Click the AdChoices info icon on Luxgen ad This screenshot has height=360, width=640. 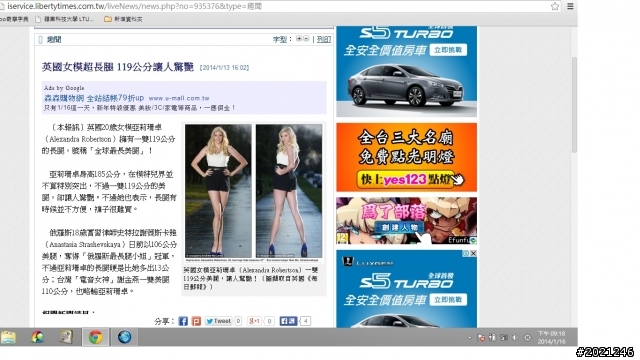click(466, 253)
